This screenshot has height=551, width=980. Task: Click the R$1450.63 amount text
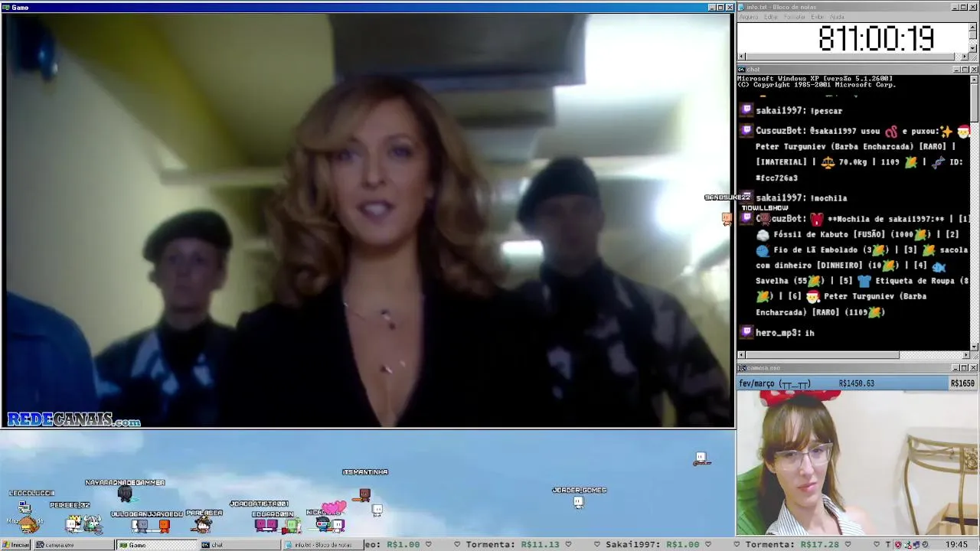click(x=856, y=383)
